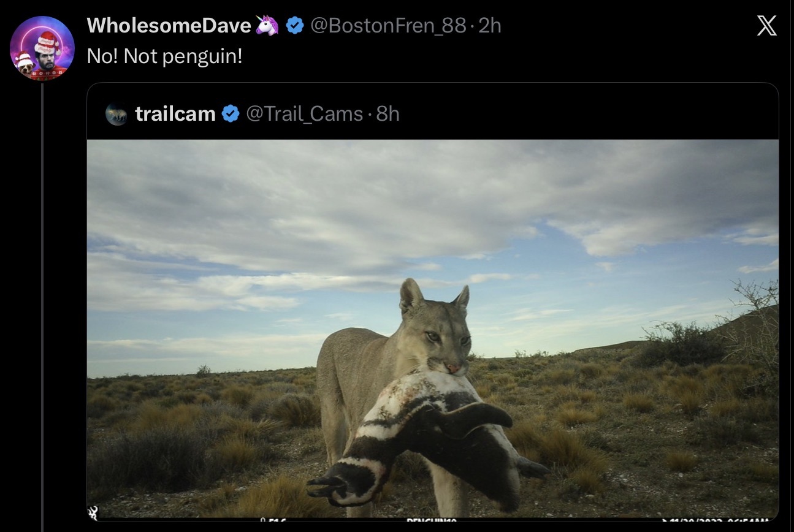Select the "No! Not penguin!" post text

(x=165, y=57)
